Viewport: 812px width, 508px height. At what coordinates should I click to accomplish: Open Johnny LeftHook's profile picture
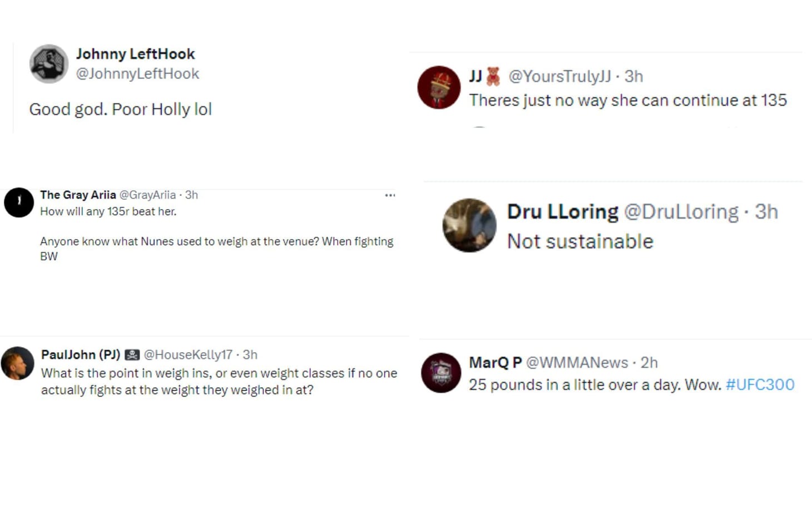(48, 63)
